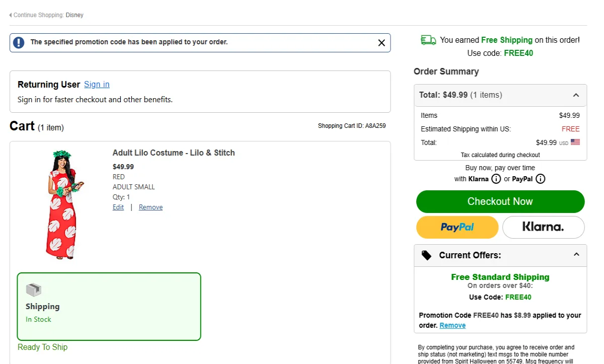Remove the Lilo costume from cart
604x364 pixels.
point(150,207)
